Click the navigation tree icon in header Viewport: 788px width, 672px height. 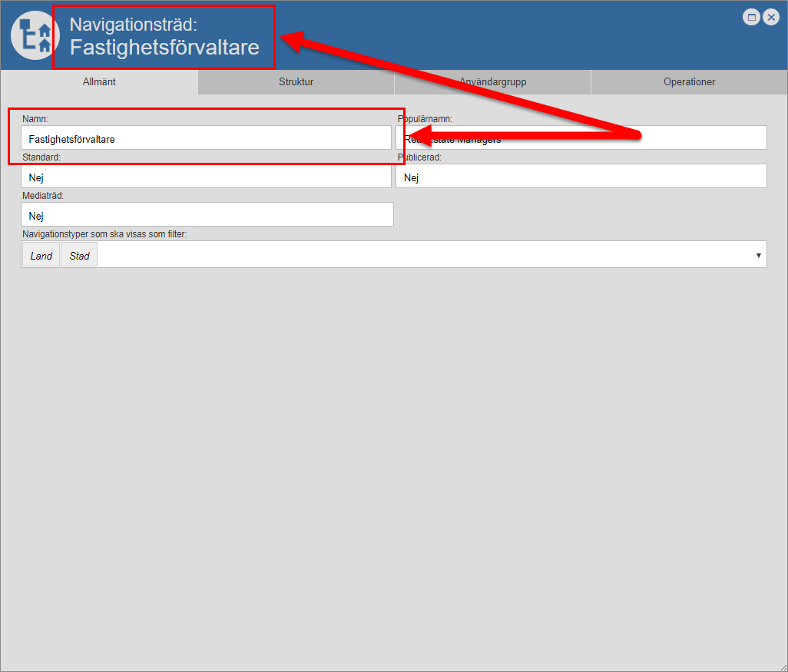coord(35,36)
